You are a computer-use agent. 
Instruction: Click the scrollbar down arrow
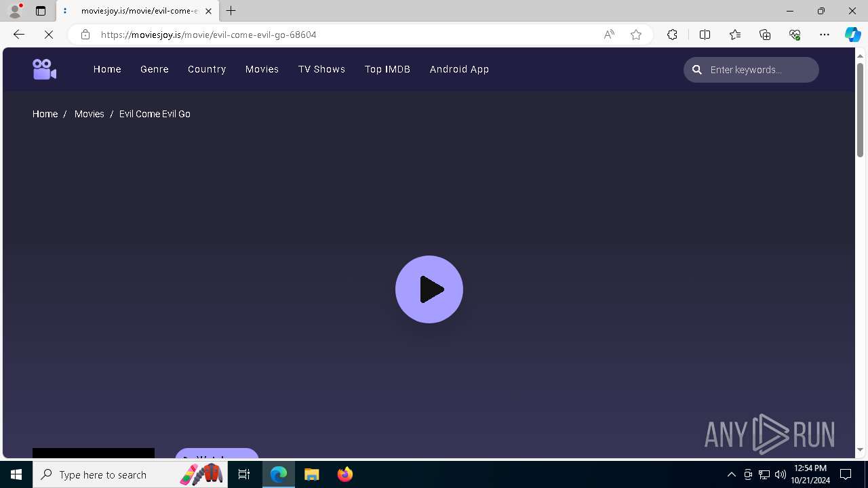pyautogui.click(x=860, y=449)
